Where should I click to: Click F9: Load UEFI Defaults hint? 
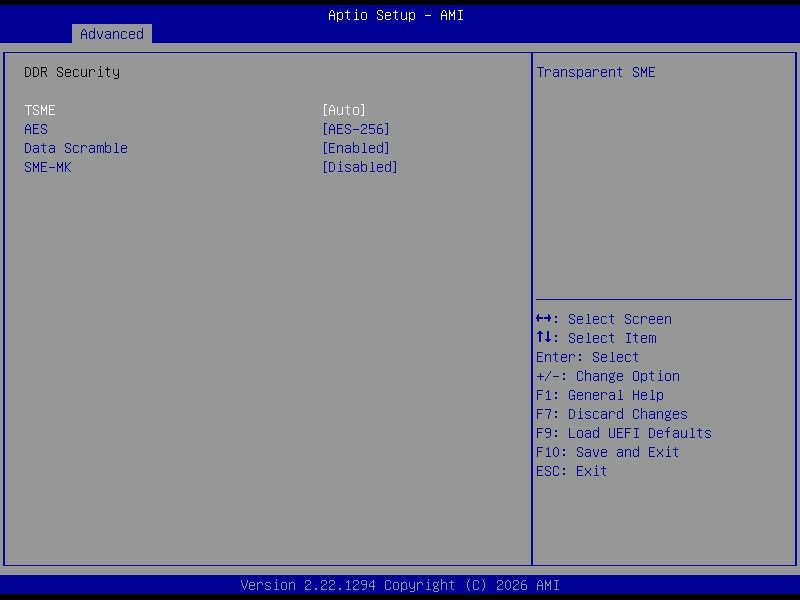coord(623,433)
